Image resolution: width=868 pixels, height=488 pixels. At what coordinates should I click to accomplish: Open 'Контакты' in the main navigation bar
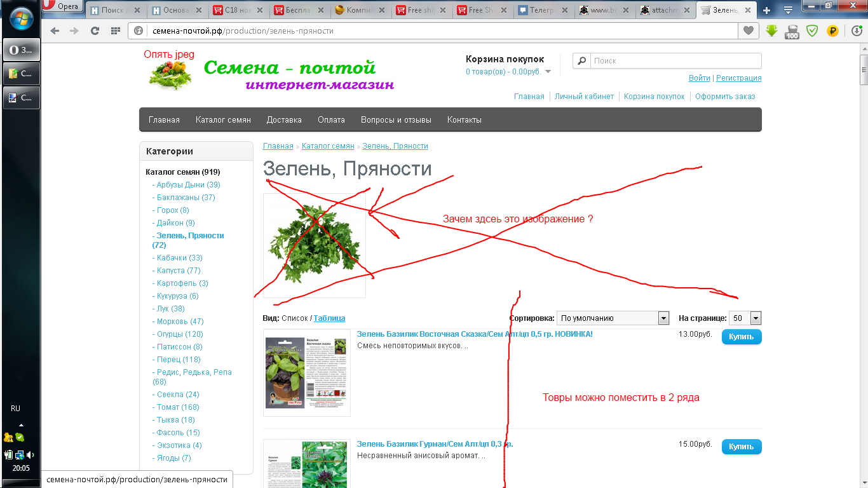pos(464,120)
